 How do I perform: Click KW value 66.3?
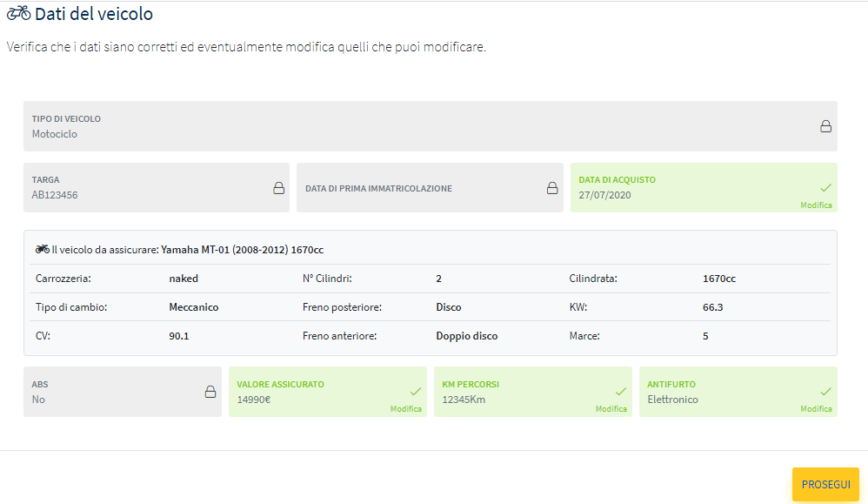tap(712, 307)
